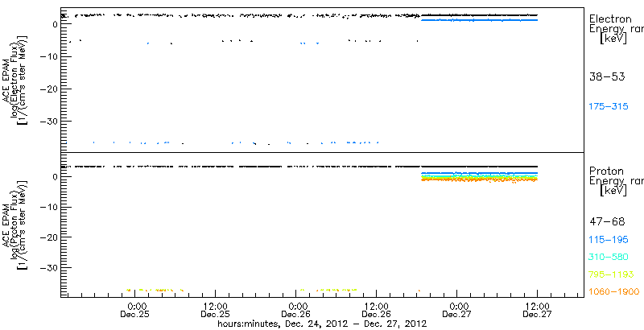This screenshot has height=330, width=644.
Task: Click the -30 tick label on electron panel
Action: (x=48, y=121)
